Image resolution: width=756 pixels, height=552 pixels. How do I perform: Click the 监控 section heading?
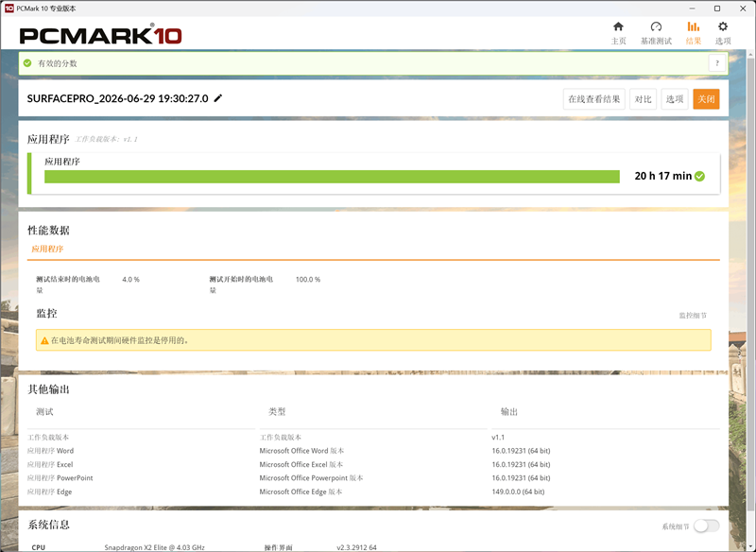pyautogui.click(x=46, y=314)
